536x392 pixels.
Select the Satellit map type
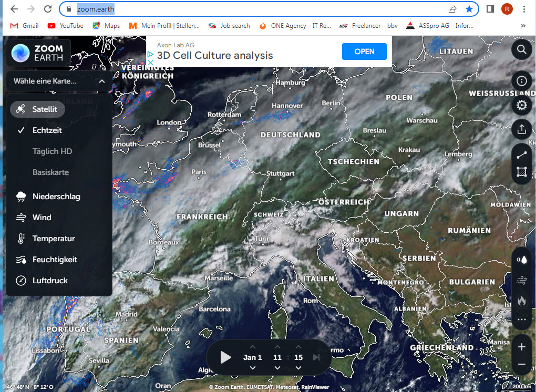(38, 109)
